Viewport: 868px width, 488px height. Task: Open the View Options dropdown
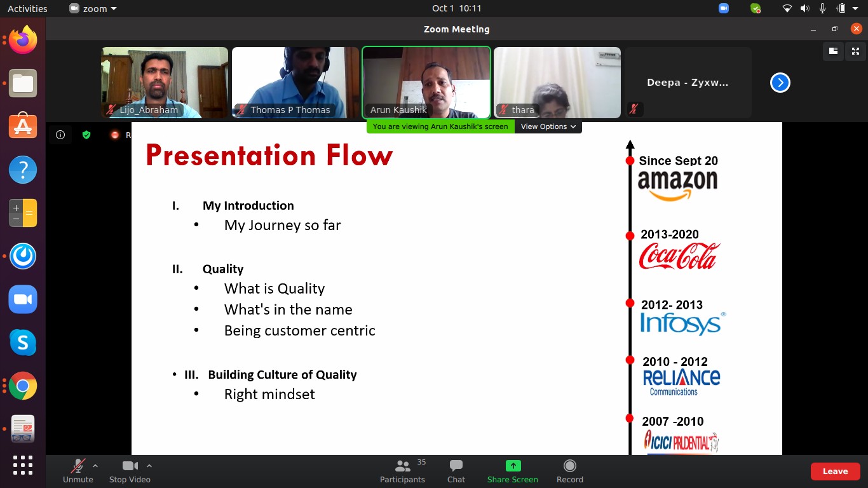tap(548, 126)
